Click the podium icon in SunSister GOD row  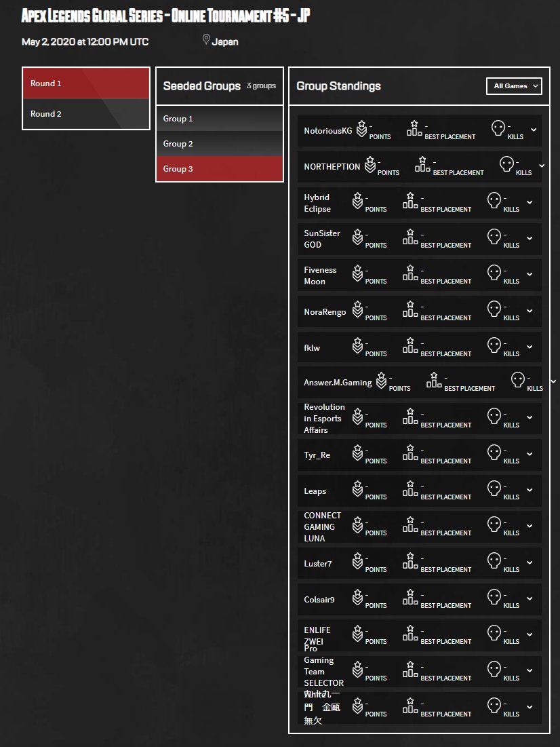point(410,237)
